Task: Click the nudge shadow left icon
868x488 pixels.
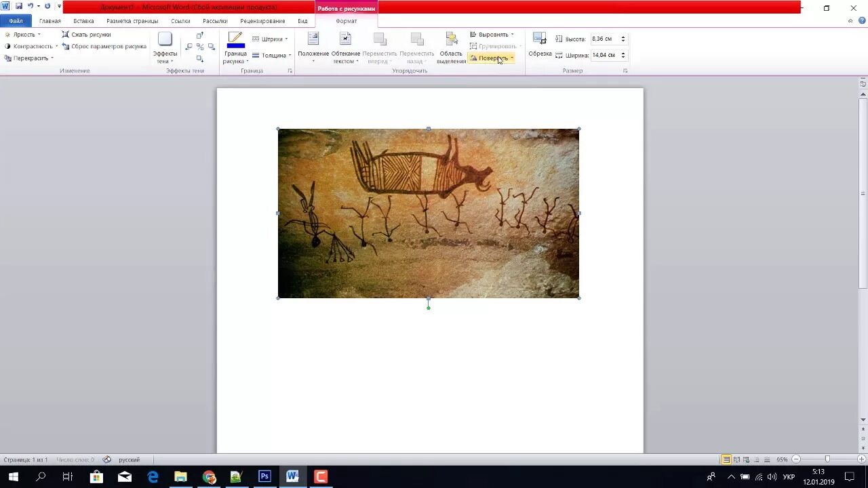Action: point(189,47)
